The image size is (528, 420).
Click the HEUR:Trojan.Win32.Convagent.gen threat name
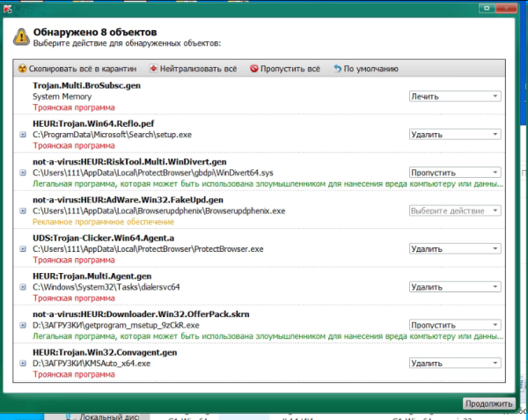coord(105,352)
